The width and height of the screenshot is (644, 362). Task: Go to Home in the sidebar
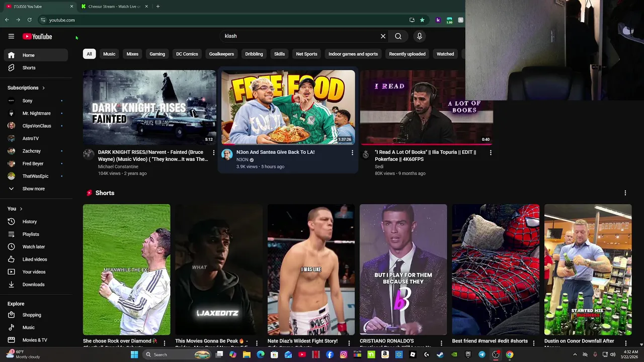tap(35, 55)
